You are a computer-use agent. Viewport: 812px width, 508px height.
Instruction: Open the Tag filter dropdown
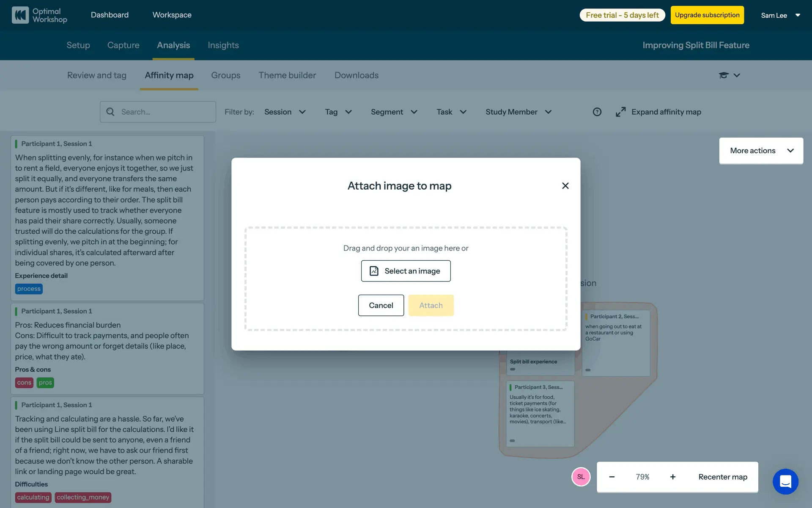click(338, 112)
